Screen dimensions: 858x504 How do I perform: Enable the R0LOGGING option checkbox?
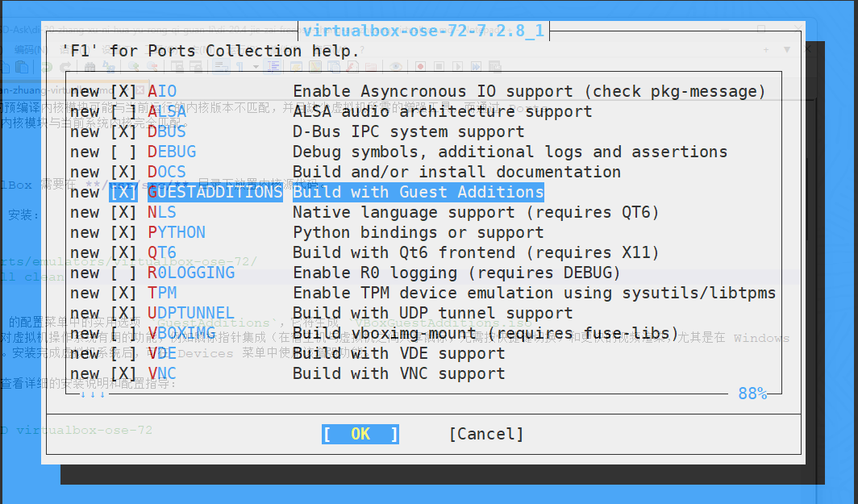click(123, 273)
